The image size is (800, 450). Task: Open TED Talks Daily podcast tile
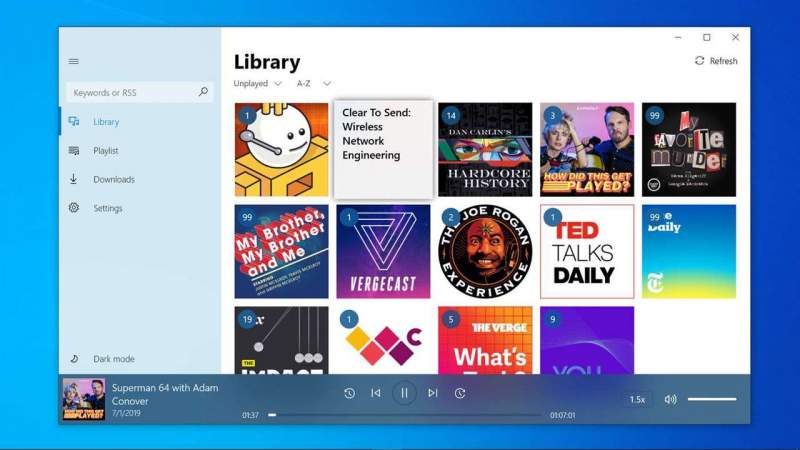(587, 252)
